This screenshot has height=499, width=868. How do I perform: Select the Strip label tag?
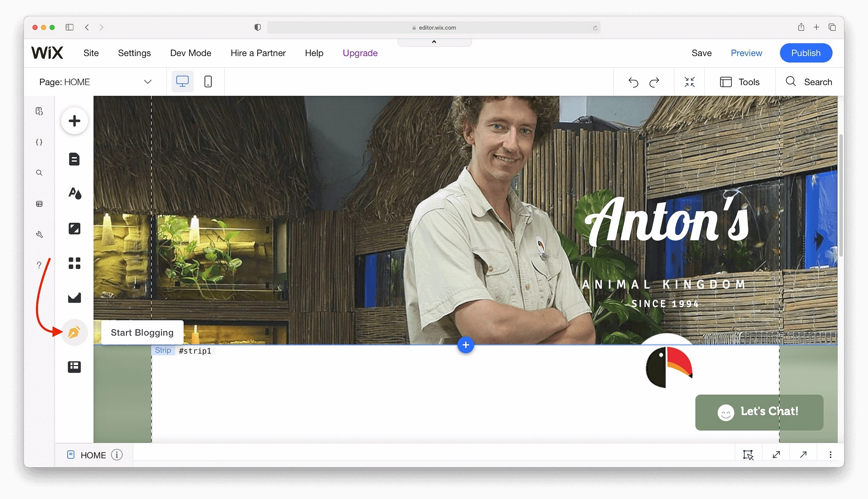pos(163,350)
